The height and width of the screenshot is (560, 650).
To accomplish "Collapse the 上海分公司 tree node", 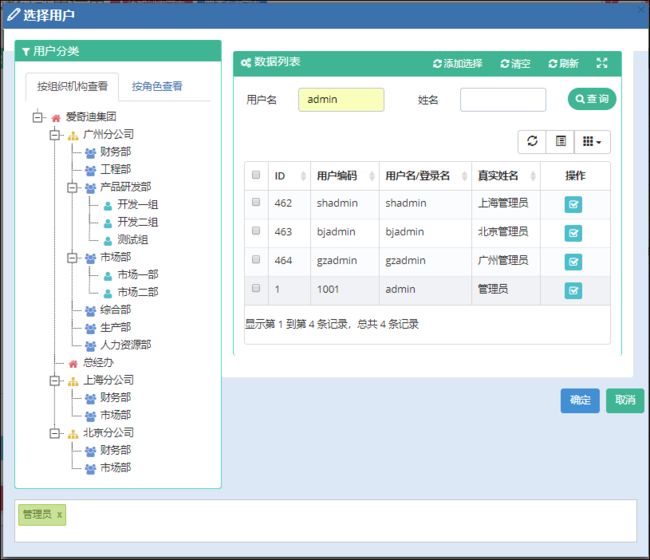I will point(54,381).
